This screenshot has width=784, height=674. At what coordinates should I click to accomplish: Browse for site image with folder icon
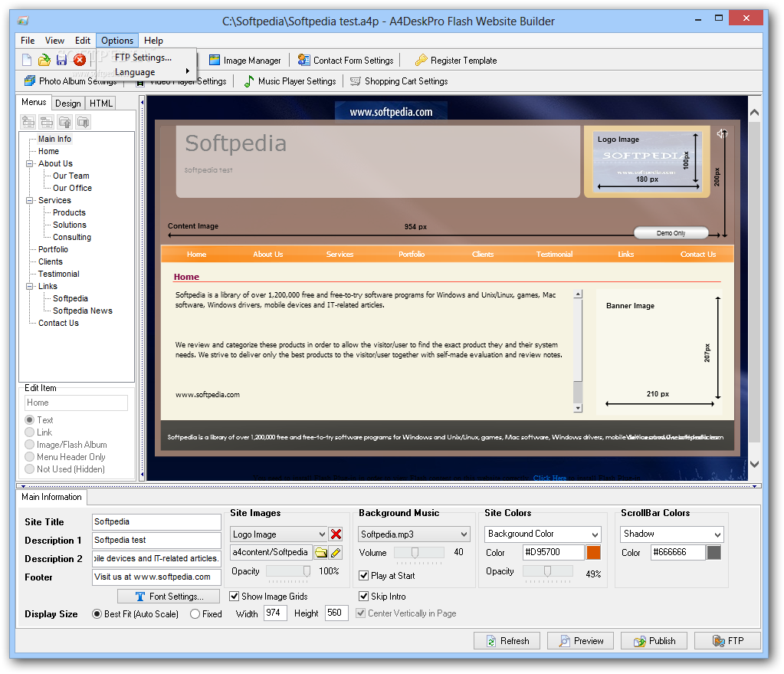coord(321,552)
